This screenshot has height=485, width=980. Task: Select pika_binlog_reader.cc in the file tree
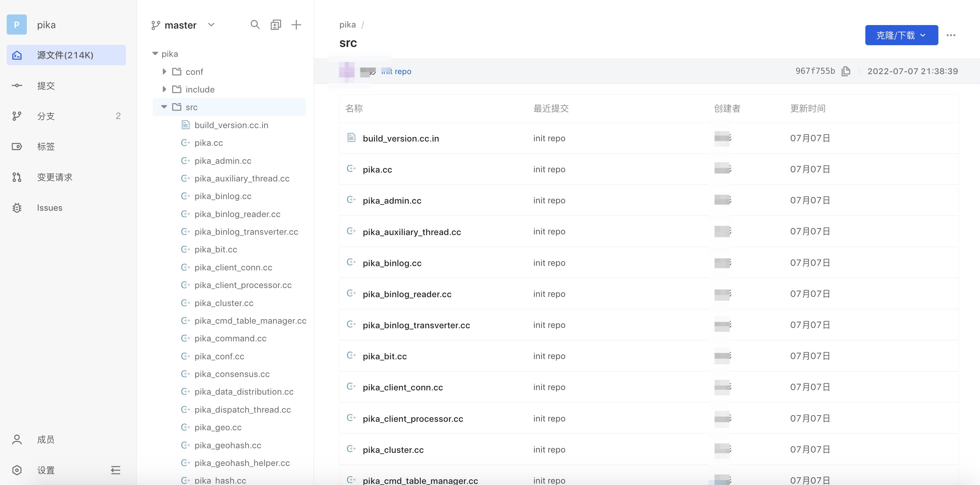point(237,214)
